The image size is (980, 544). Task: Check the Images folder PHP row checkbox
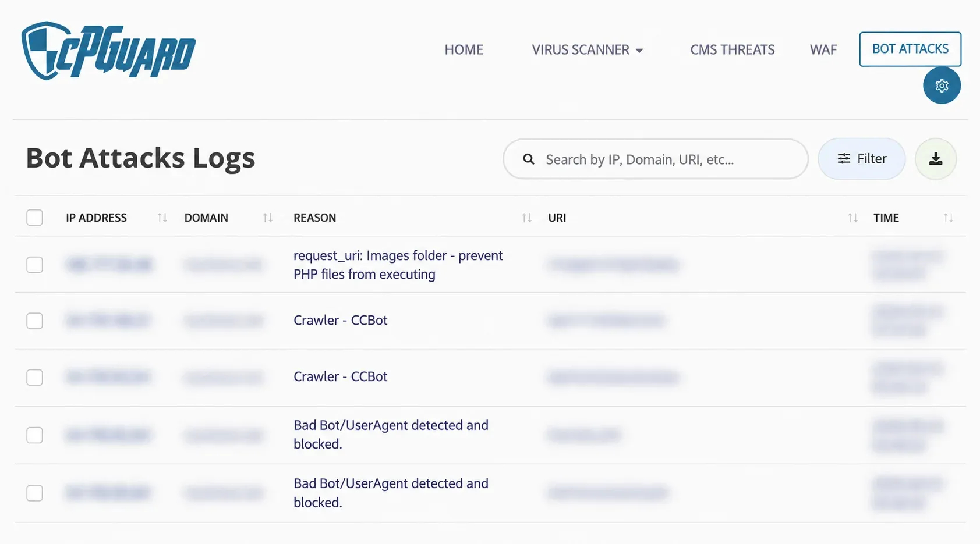click(x=35, y=265)
